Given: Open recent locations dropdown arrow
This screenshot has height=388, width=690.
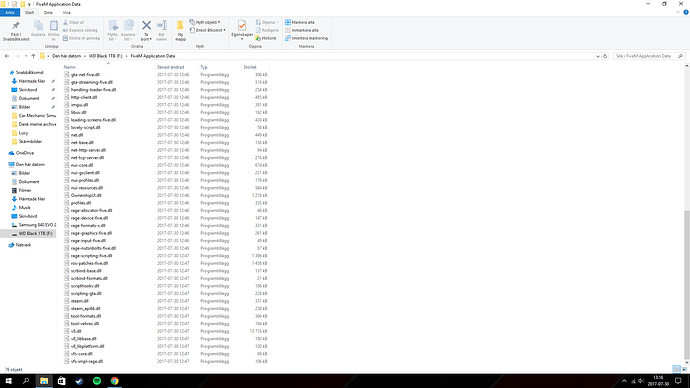Looking at the screenshot, I should point(26,56).
